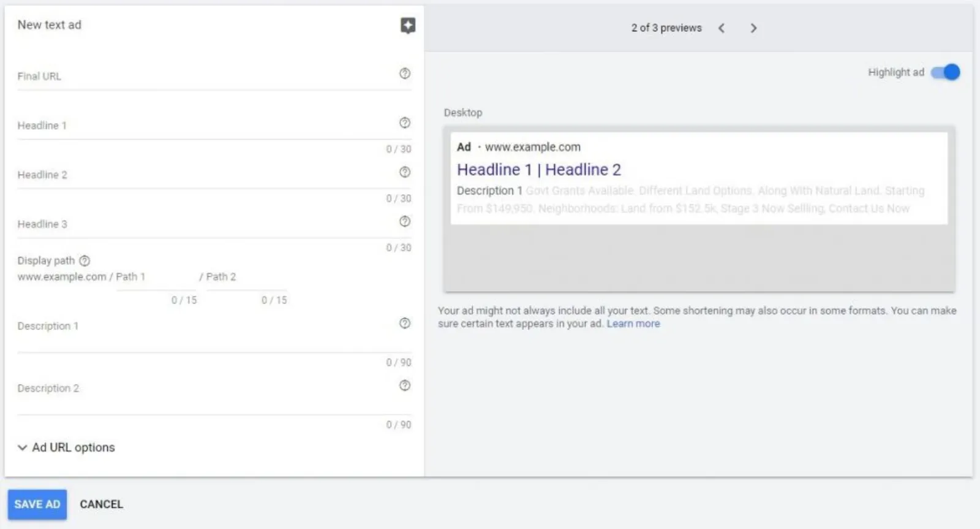Focus the Path 2 field
The height and width of the screenshot is (529, 980).
246,277
